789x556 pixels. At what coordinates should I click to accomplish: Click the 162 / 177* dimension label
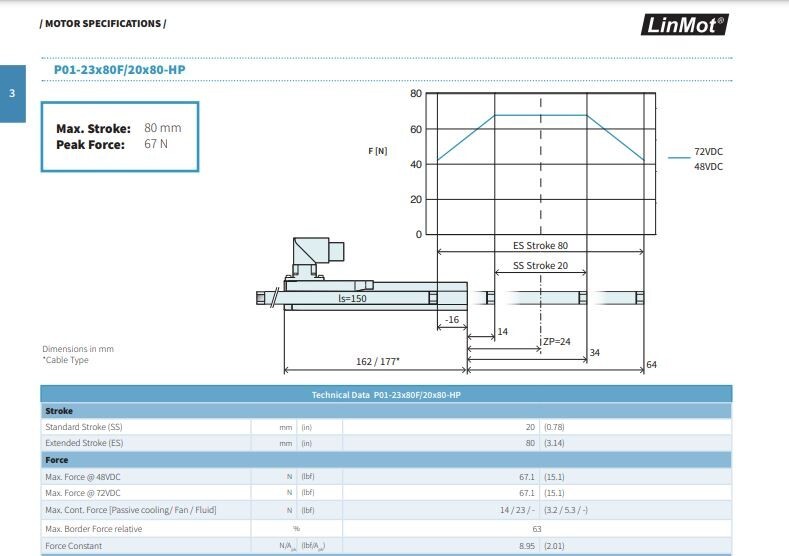pos(377,362)
